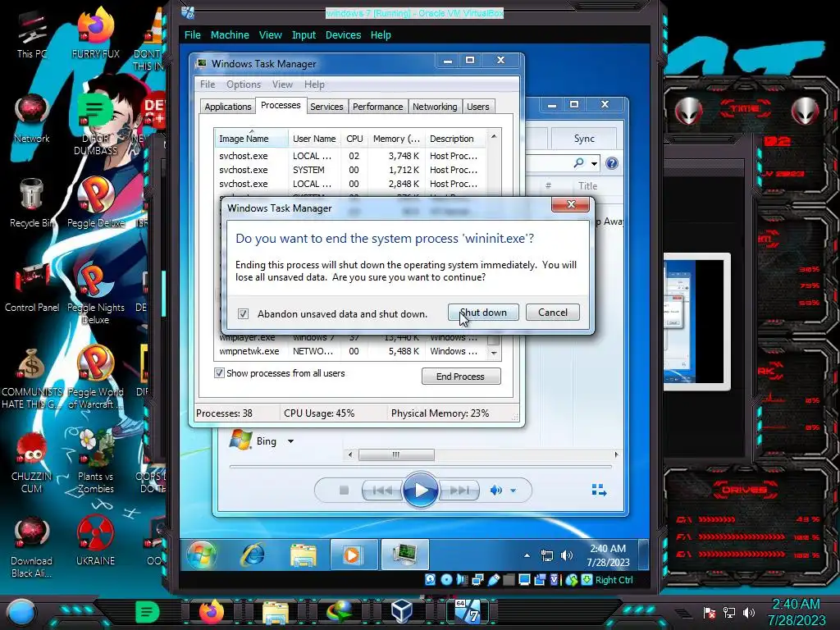Click the End Process button
This screenshot has width=840, height=630.
point(461,376)
